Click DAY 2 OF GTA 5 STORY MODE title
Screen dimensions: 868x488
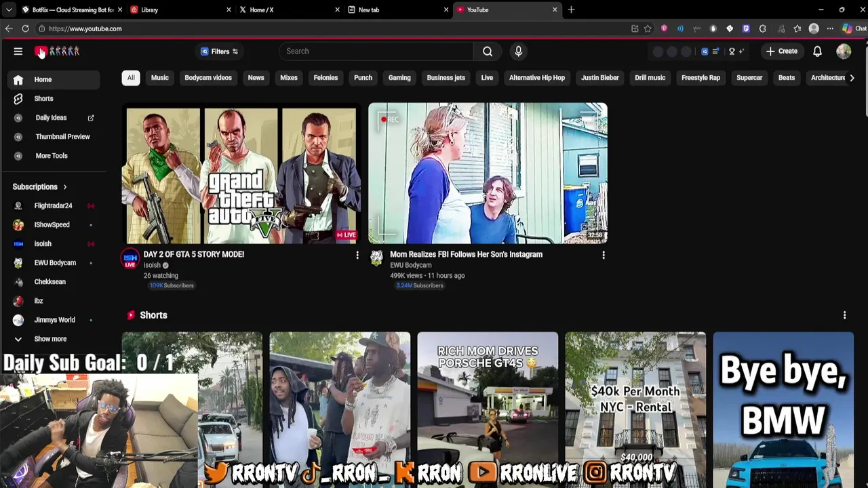coord(194,255)
